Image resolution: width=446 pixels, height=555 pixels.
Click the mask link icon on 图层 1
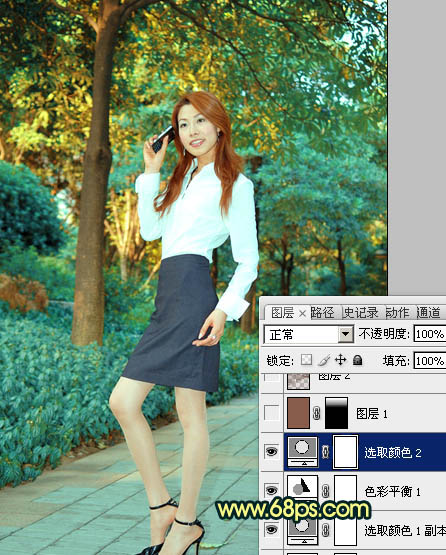[317, 413]
